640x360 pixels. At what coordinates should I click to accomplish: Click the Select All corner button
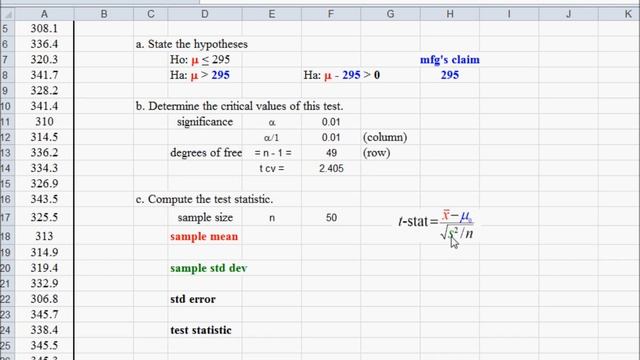click(7, 14)
